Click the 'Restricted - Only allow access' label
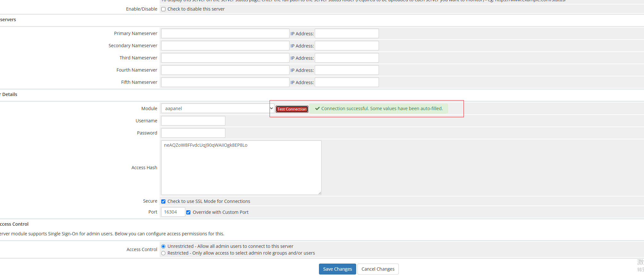Image resolution: width=644 pixels, height=279 pixels. 241,253
